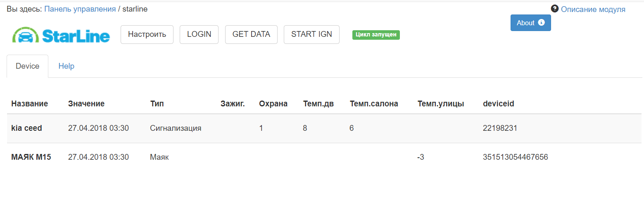Click the Темп.улицы column header
The width and height of the screenshot is (644, 209).
pos(441,104)
